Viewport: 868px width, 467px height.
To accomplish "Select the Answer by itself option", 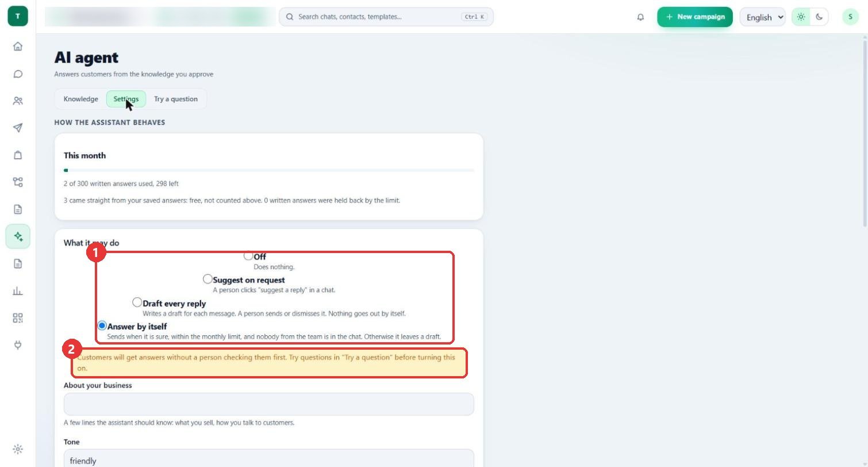I will point(102,326).
